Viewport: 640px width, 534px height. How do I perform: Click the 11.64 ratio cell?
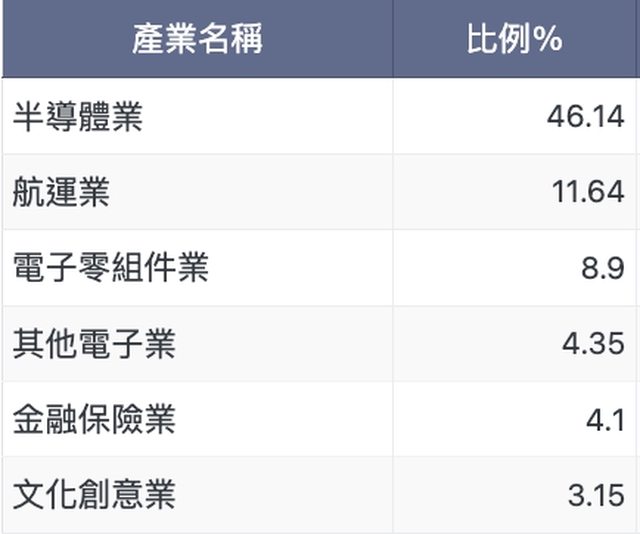[x=587, y=192]
